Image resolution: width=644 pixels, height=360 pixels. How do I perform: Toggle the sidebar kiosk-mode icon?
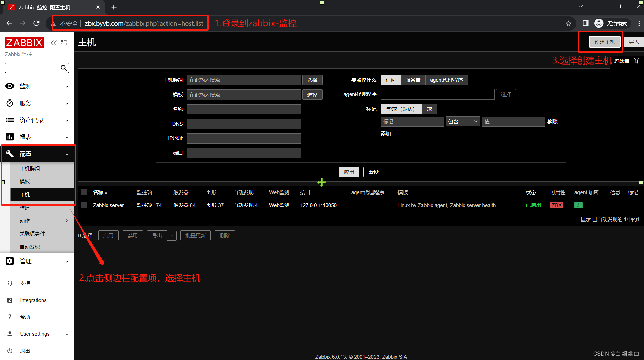point(64,43)
